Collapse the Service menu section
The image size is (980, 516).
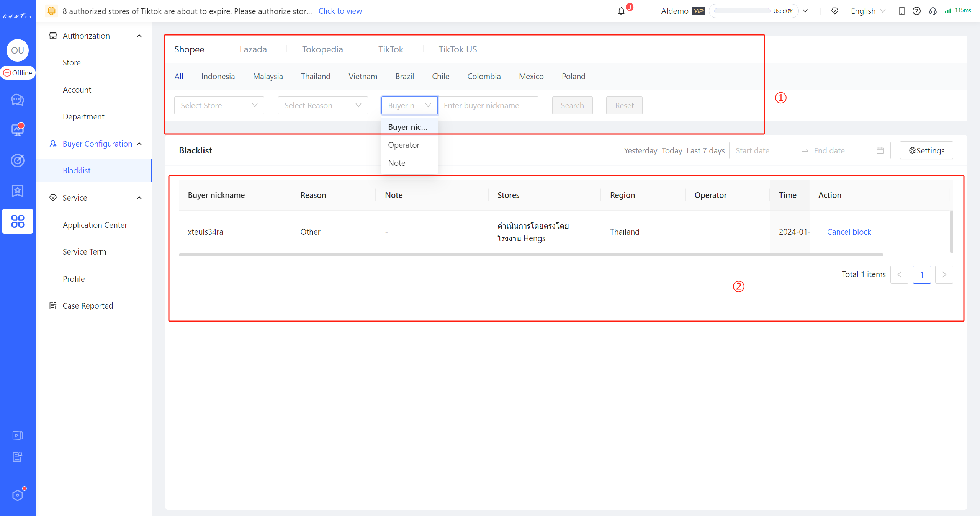tap(139, 198)
